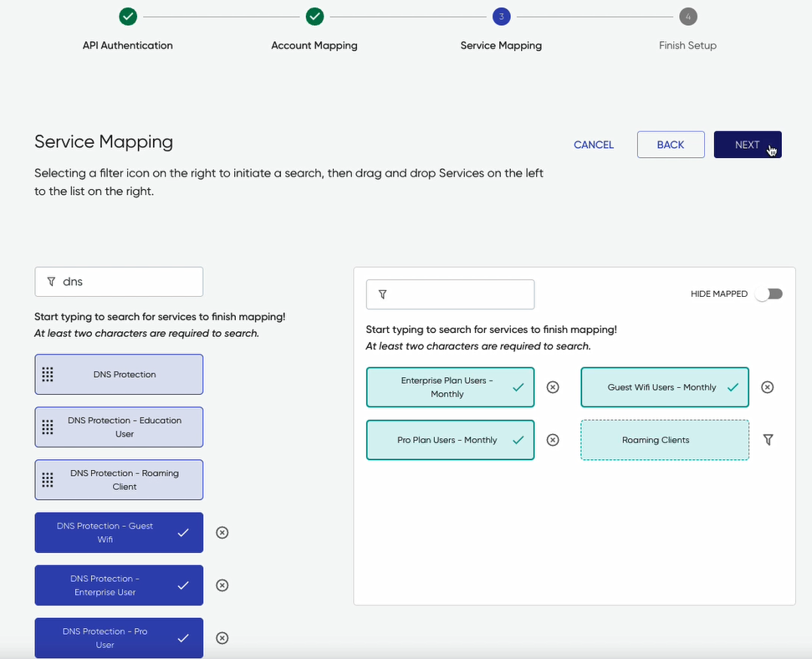
Task: Click the Account Mapping step indicator
Action: 314,16
